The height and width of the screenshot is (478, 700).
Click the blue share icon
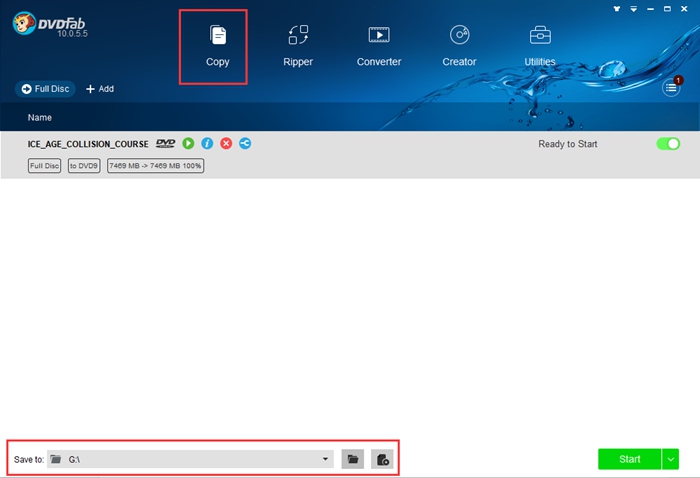coord(245,144)
